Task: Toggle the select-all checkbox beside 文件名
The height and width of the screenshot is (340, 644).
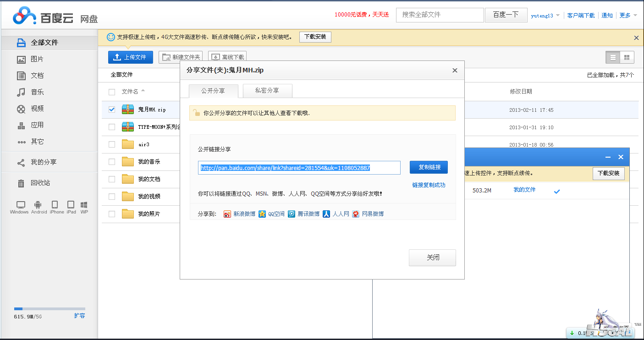Action: 112,92
